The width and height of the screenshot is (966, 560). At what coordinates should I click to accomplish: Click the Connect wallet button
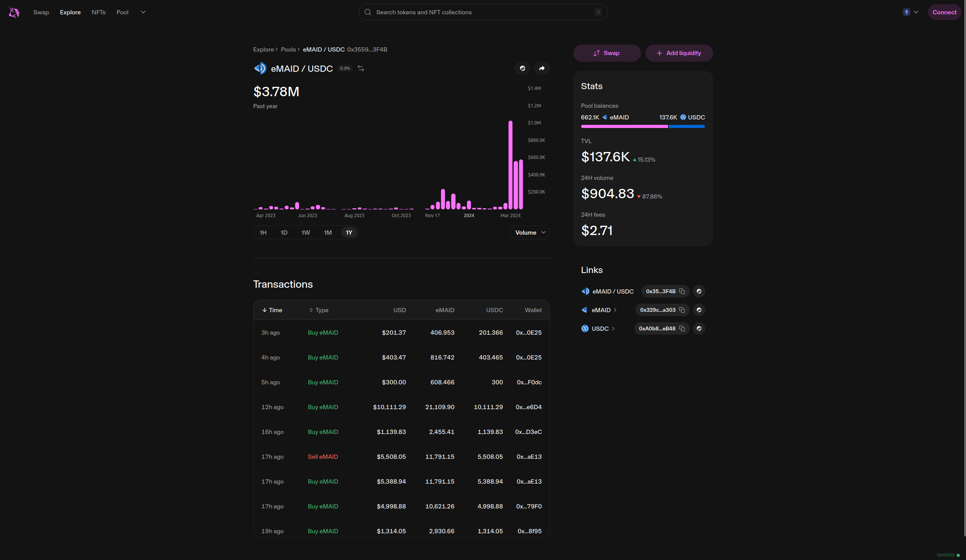pos(944,12)
